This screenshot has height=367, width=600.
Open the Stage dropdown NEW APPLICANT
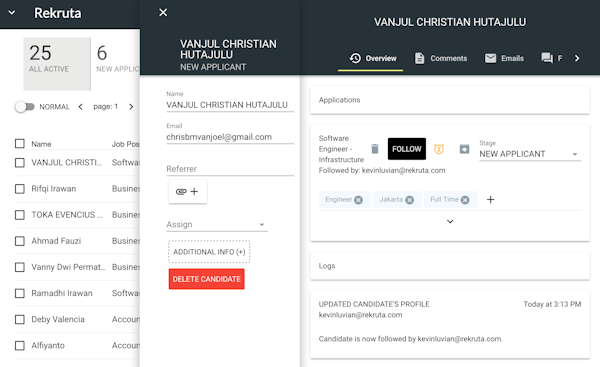530,154
